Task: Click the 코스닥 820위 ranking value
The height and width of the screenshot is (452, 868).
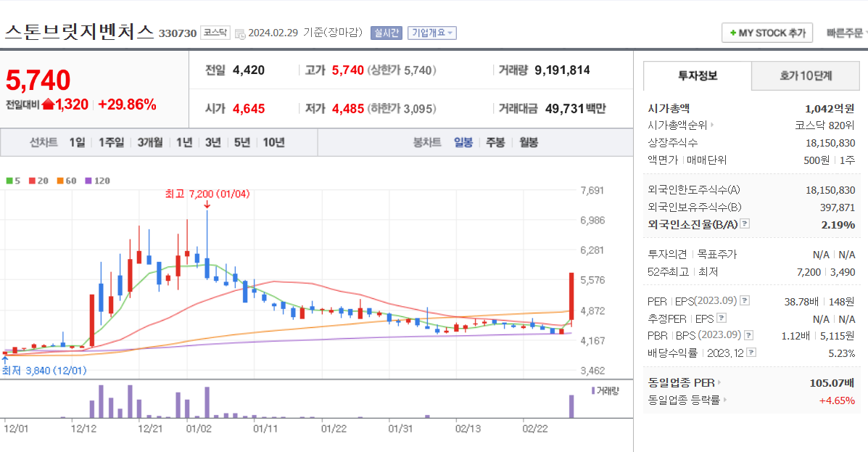Action: pos(824,126)
